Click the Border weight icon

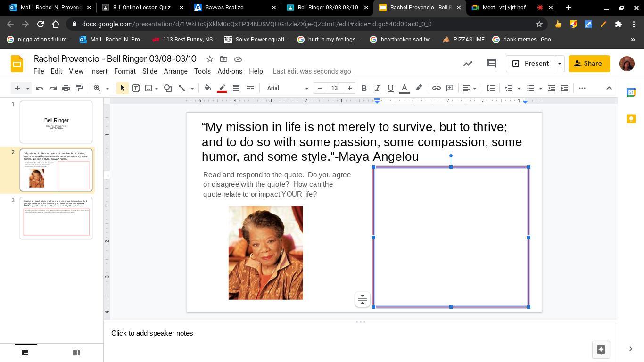click(x=236, y=88)
